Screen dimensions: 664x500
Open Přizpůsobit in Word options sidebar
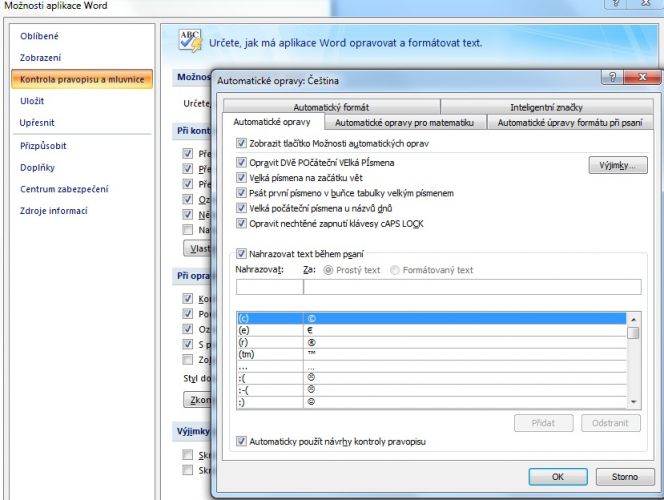tap(43, 146)
